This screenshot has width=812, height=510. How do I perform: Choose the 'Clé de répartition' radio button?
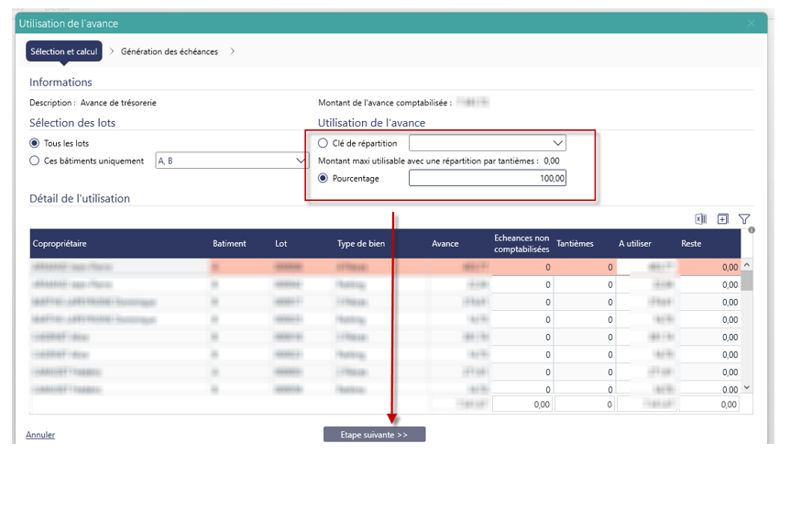(323, 143)
